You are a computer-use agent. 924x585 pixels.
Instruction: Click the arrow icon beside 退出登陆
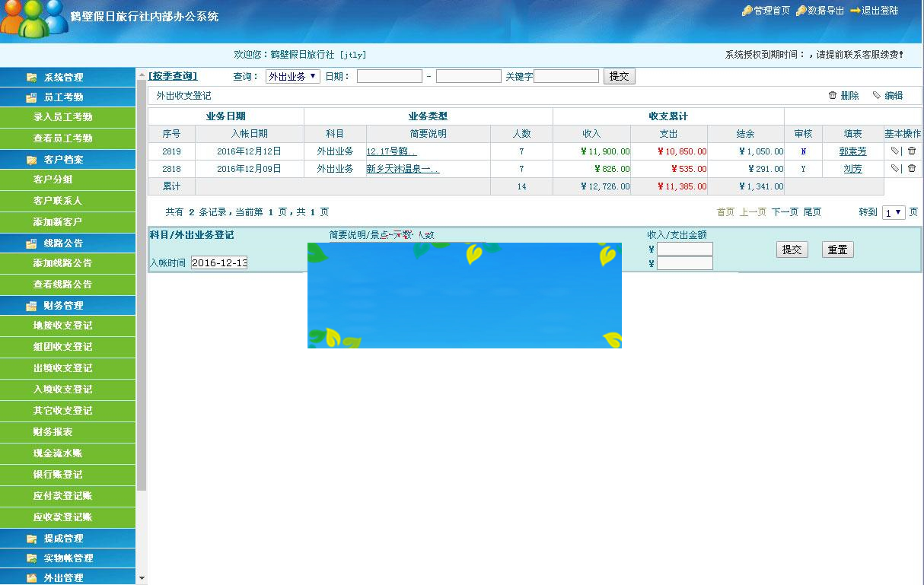click(x=855, y=10)
